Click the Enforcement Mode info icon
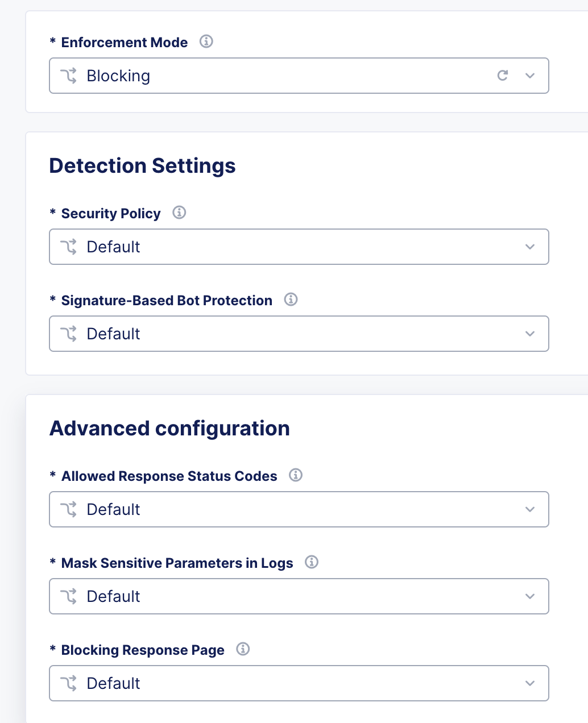 207,41
